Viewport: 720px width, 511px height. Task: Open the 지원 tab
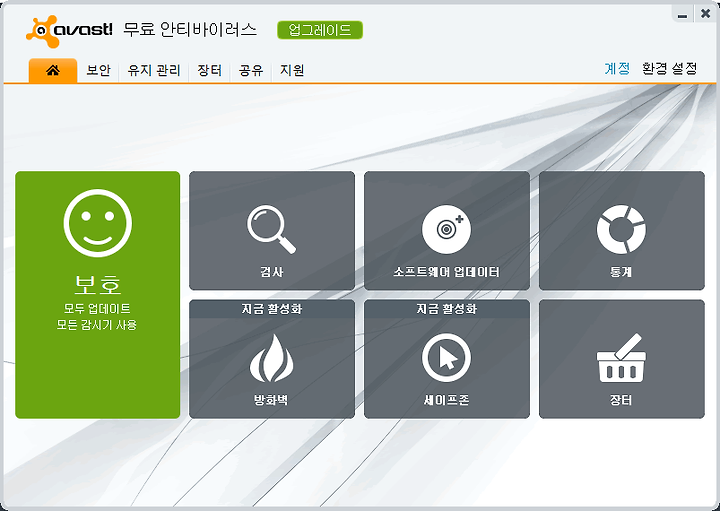pos(292,70)
